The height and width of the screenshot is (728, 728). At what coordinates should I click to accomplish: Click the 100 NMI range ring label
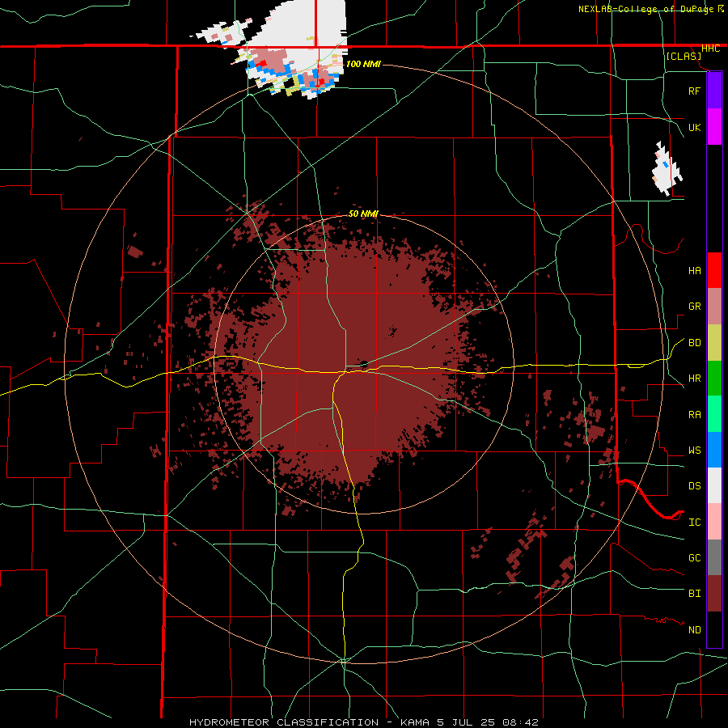pos(363,64)
